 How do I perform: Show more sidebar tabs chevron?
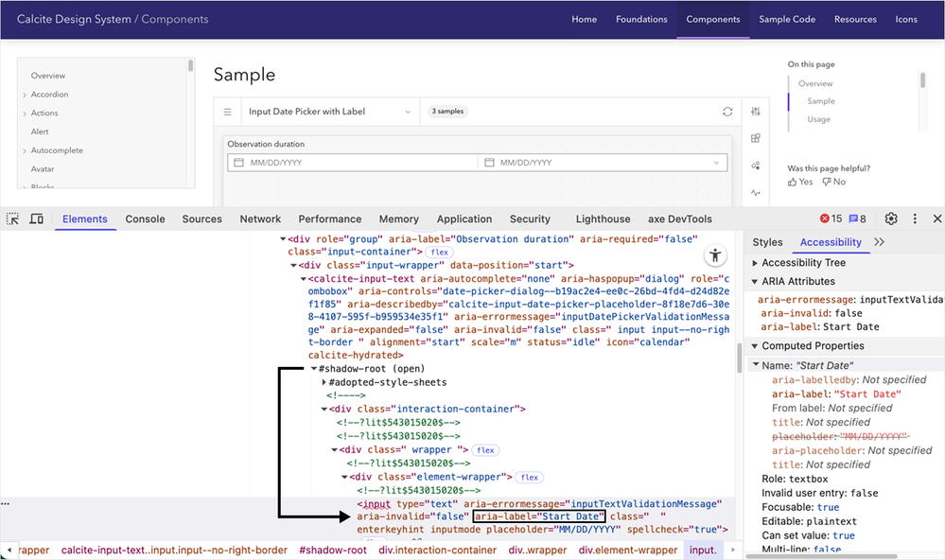click(x=880, y=242)
